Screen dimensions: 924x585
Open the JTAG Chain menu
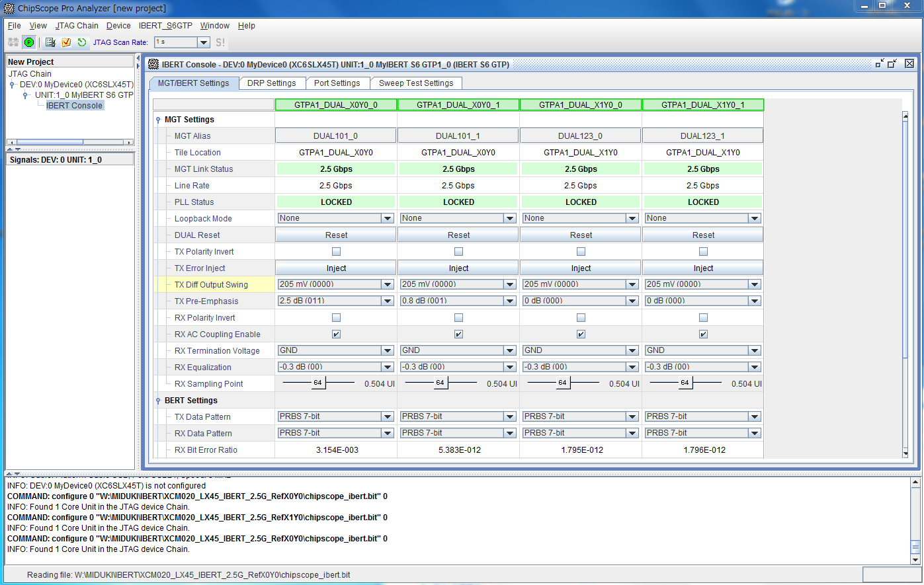pyautogui.click(x=77, y=26)
